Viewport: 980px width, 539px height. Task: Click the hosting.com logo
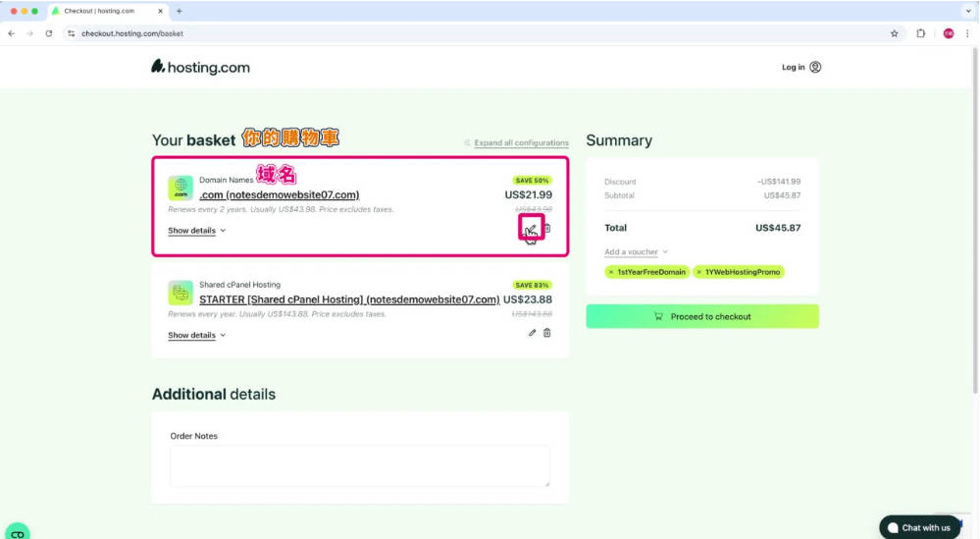coord(200,67)
